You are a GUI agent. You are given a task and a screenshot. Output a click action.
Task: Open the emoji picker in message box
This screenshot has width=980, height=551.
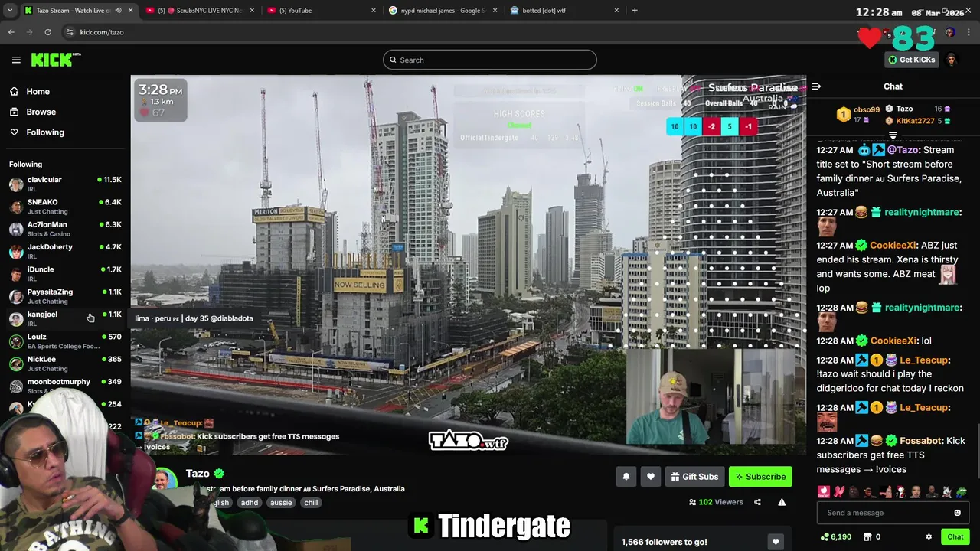coord(957,513)
